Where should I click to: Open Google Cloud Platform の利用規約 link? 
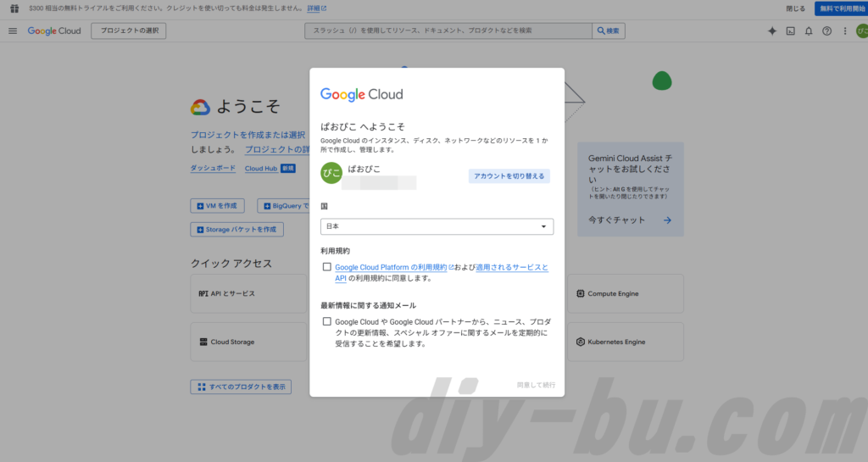pyautogui.click(x=391, y=267)
